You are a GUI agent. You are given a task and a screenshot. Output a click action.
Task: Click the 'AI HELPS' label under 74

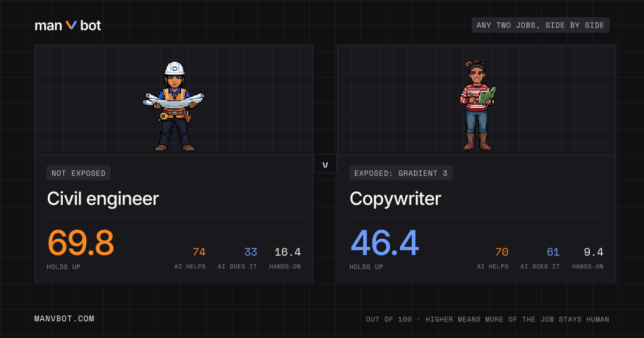tap(190, 267)
